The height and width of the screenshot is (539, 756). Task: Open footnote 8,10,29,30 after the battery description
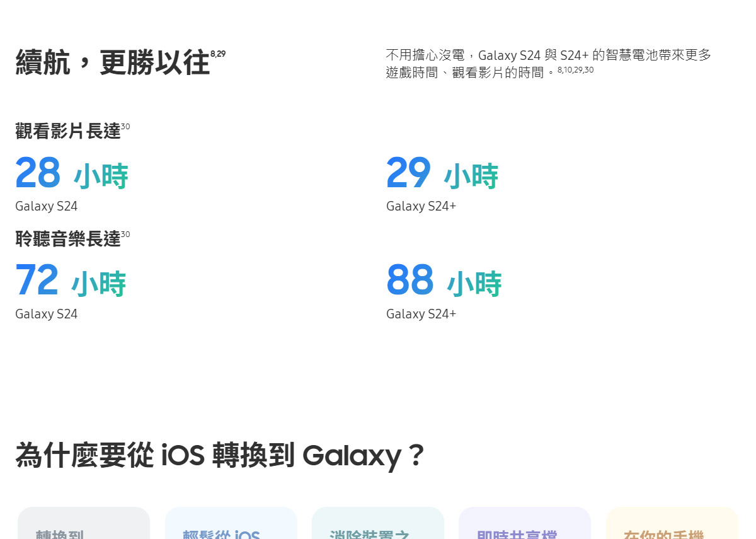(575, 70)
